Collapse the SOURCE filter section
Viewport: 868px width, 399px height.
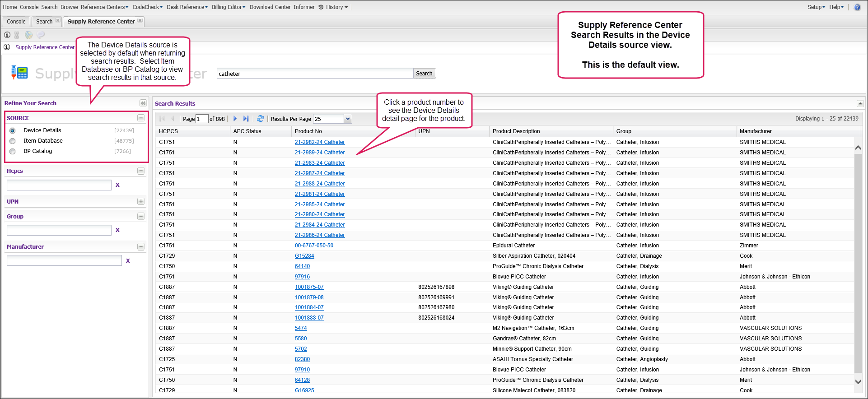click(x=141, y=118)
